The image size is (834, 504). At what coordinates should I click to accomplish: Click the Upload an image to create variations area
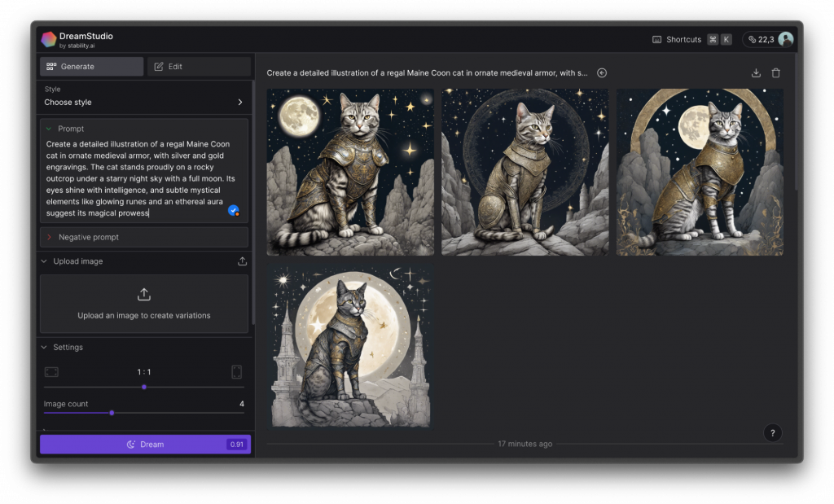click(x=143, y=304)
